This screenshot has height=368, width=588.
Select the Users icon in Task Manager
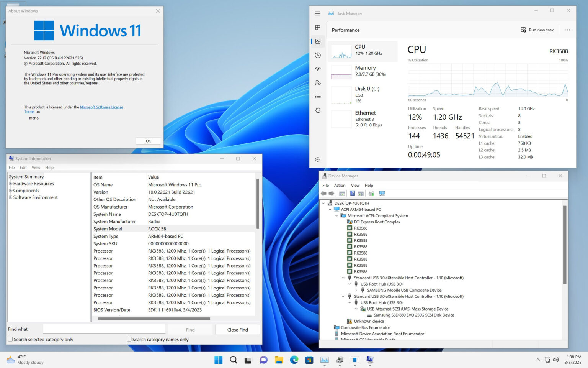coord(318,82)
